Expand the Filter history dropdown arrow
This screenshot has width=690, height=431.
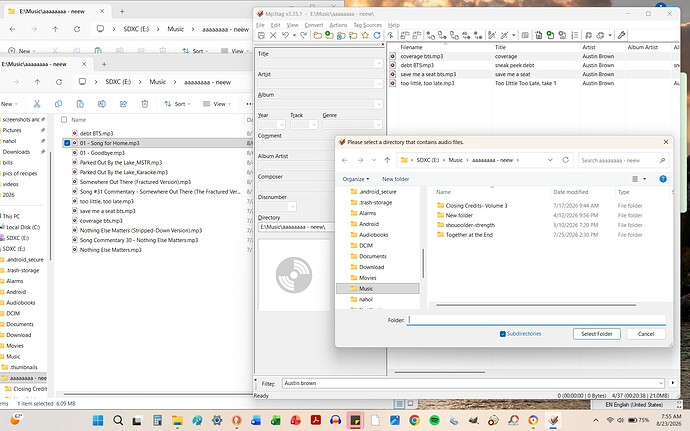(660, 383)
